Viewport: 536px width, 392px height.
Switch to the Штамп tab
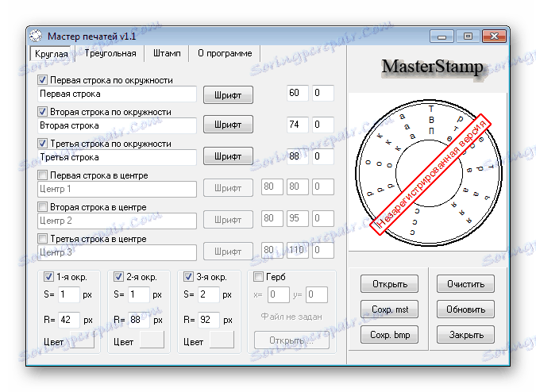pyautogui.click(x=167, y=54)
